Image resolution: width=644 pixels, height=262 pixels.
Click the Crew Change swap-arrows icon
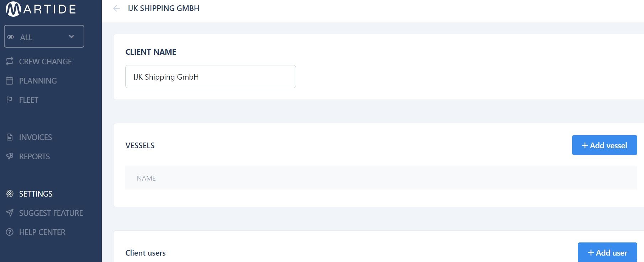(10, 61)
